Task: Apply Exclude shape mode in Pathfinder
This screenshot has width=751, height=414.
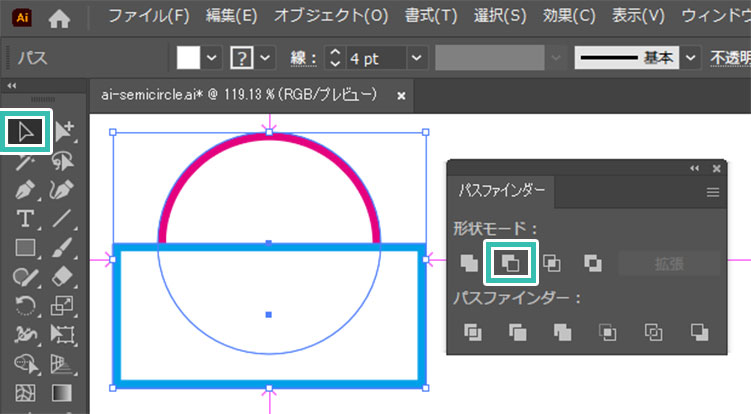Action: click(592, 264)
